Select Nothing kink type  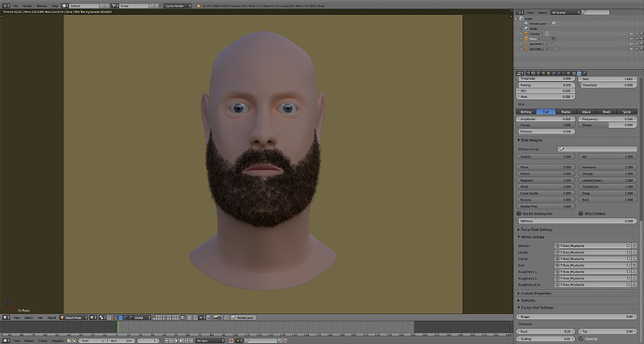[x=525, y=112]
